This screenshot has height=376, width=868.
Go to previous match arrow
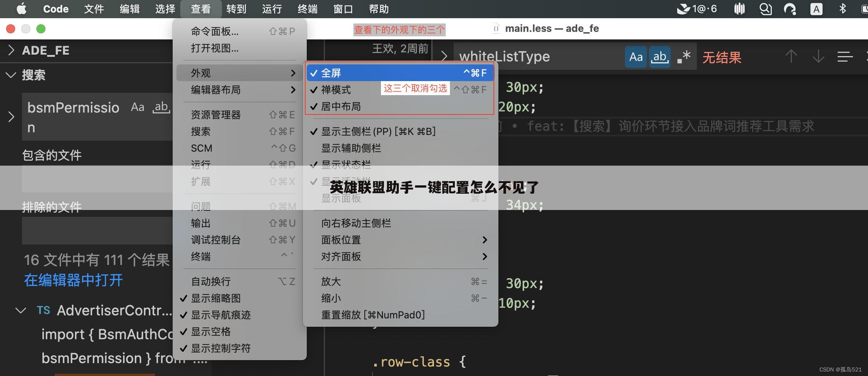coord(791,57)
